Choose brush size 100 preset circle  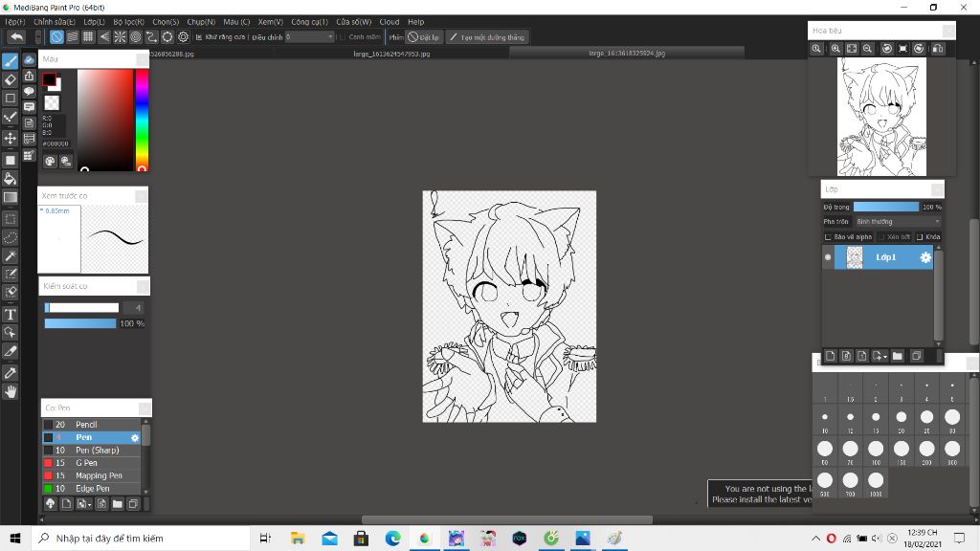tap(876, 449)
